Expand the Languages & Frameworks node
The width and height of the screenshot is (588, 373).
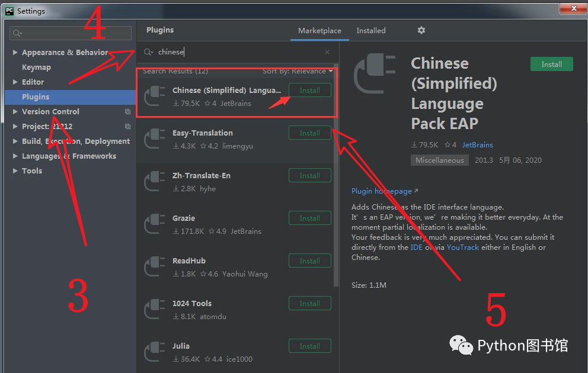tap(15, 156)
